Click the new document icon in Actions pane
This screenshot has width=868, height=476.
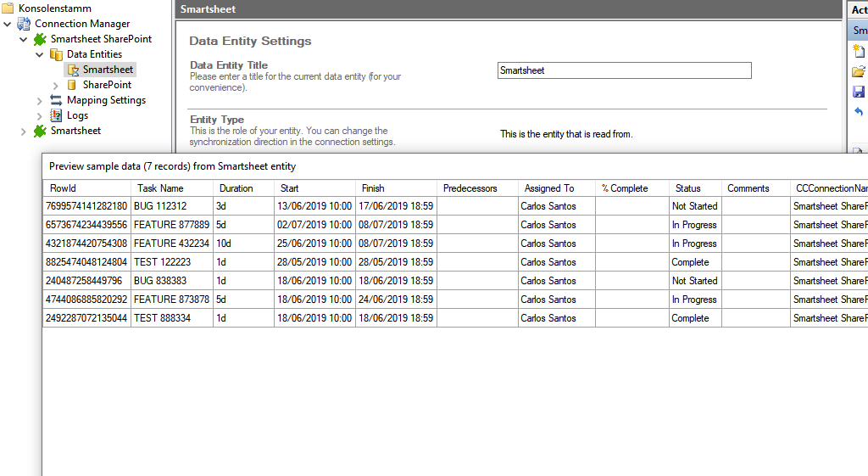(x=859, y=51)
